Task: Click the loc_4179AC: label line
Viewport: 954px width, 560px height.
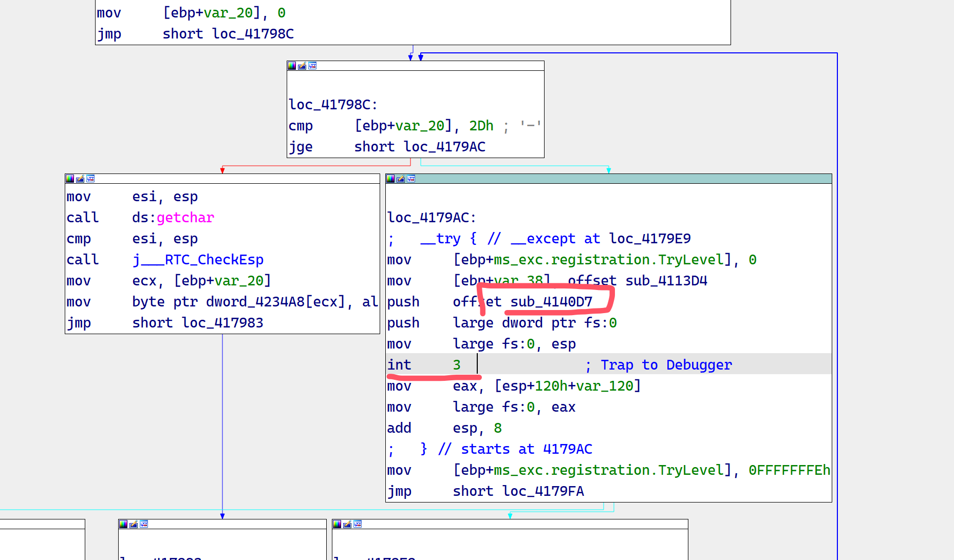Action: tap(432, 218)
